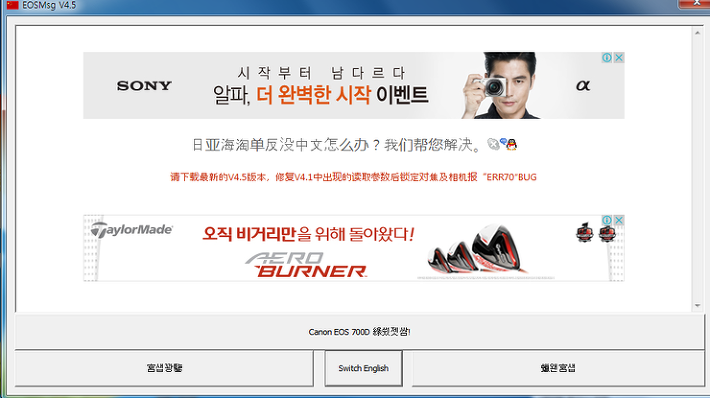Click the Sony ad info icon
Screen dimensions: 710x398
(x=607, y=58)
